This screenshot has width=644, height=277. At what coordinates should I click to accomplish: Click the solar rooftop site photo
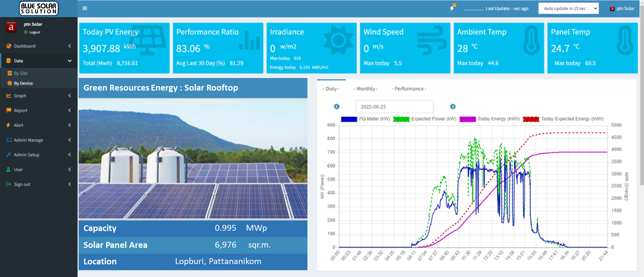[193, 159]
